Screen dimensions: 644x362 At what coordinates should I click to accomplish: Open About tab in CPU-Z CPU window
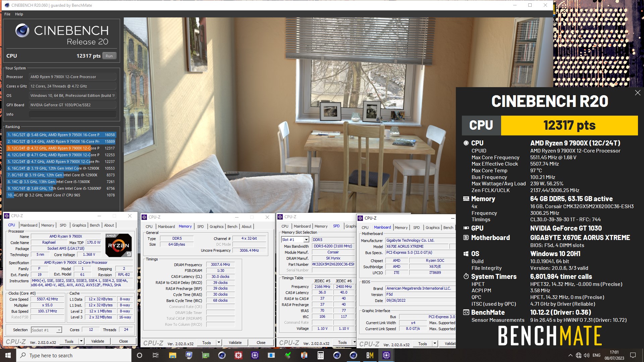pos(109,225)
